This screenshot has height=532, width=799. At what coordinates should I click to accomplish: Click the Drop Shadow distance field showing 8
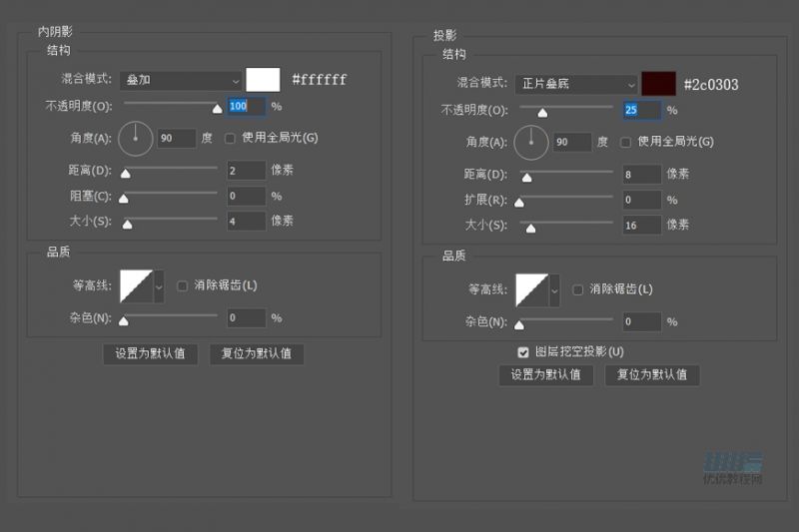pos(642,174)
